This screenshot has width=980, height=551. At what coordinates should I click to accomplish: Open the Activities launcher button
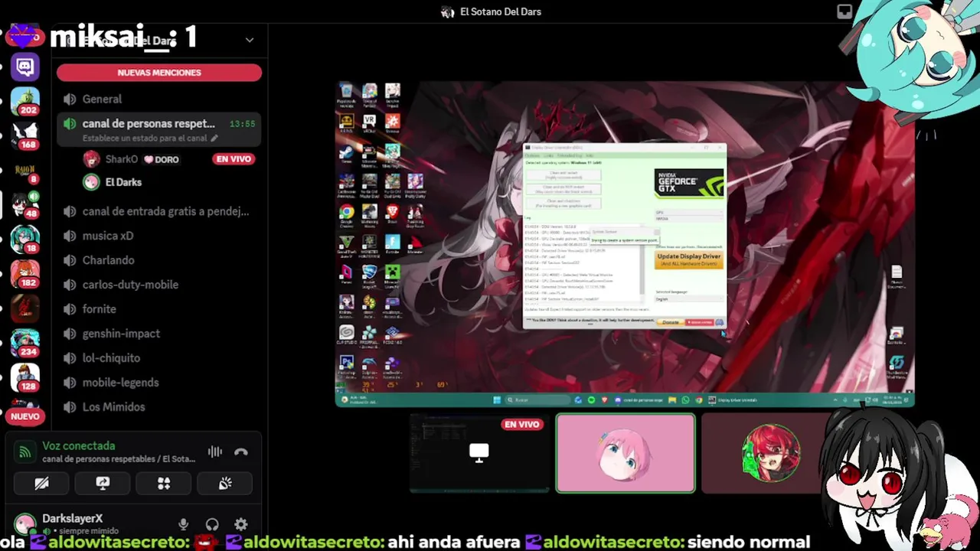164,484
